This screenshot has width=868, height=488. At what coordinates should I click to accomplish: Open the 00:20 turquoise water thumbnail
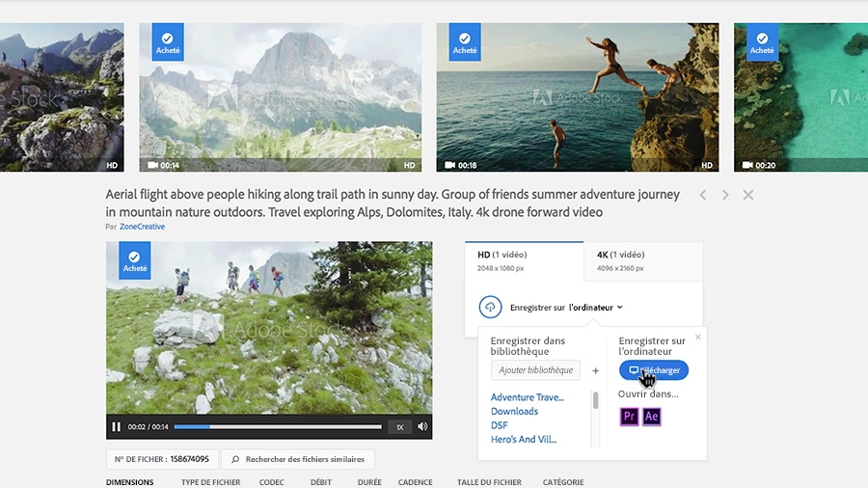(801, 97)
